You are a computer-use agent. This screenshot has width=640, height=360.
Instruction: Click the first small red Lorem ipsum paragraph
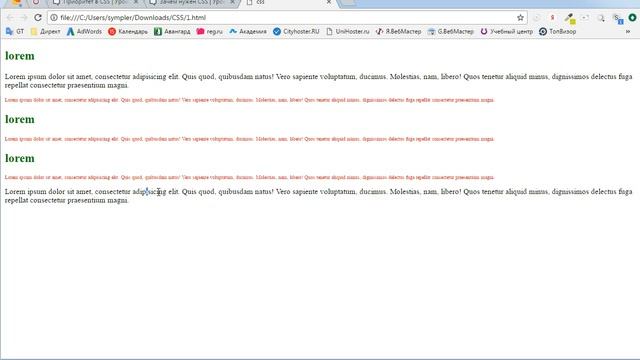click(249, 100)
